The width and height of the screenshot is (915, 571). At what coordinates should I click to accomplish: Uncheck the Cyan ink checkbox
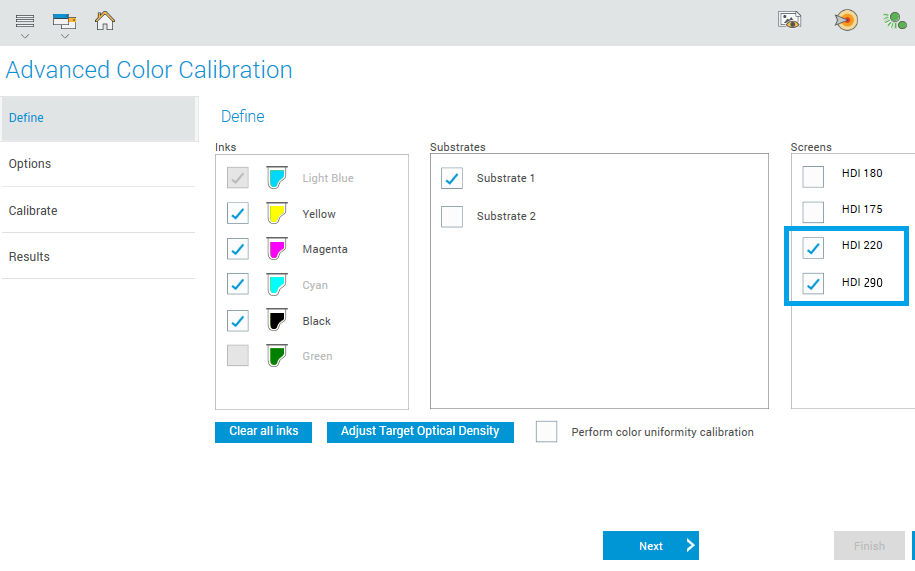pos(238,285)
